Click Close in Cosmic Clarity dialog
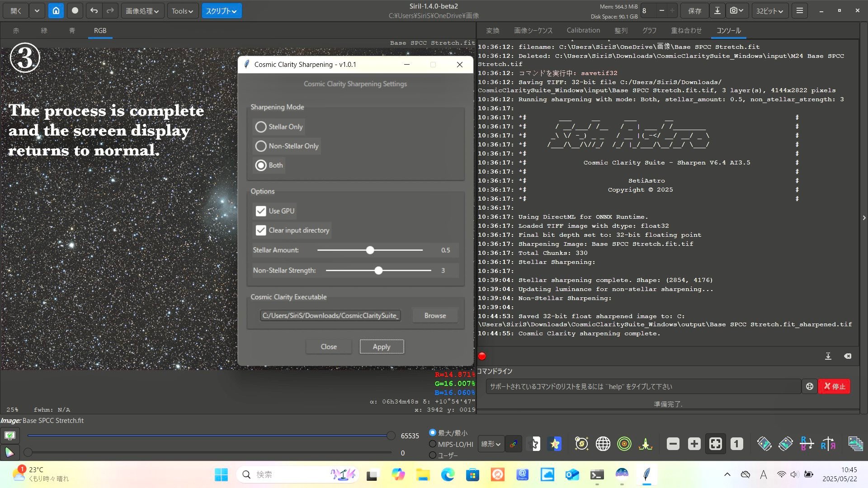This screenshot has height=488, width=868. (x=329, y=347)
